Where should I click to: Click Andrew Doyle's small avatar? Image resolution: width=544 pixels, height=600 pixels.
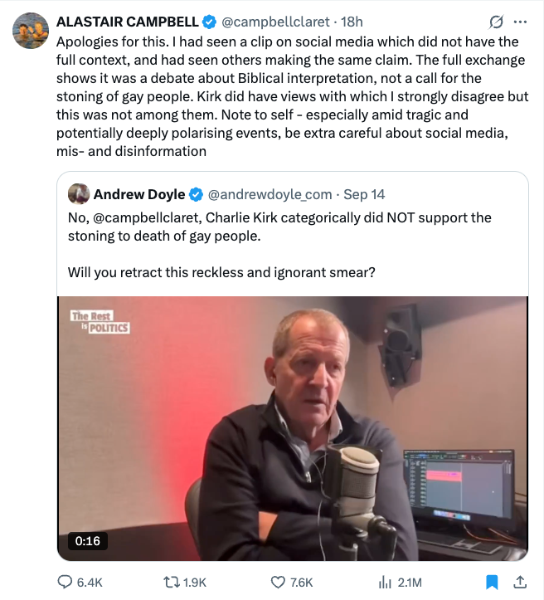tap(79, 194)
